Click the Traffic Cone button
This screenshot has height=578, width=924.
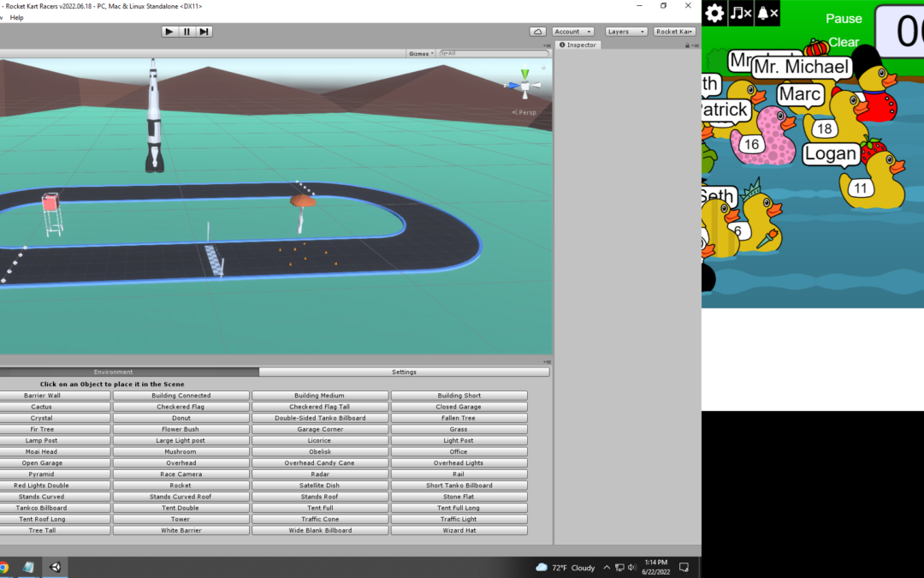320,519
